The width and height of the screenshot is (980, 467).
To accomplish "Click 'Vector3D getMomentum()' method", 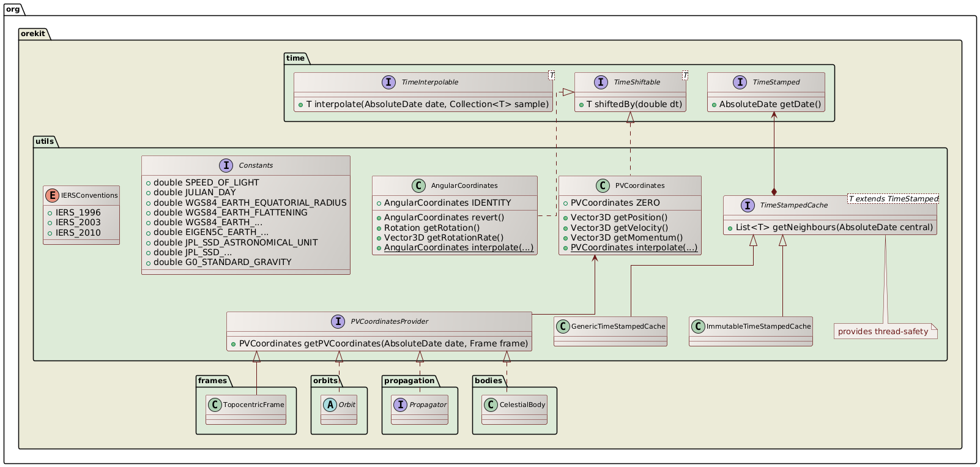I will tap(627, 237).
